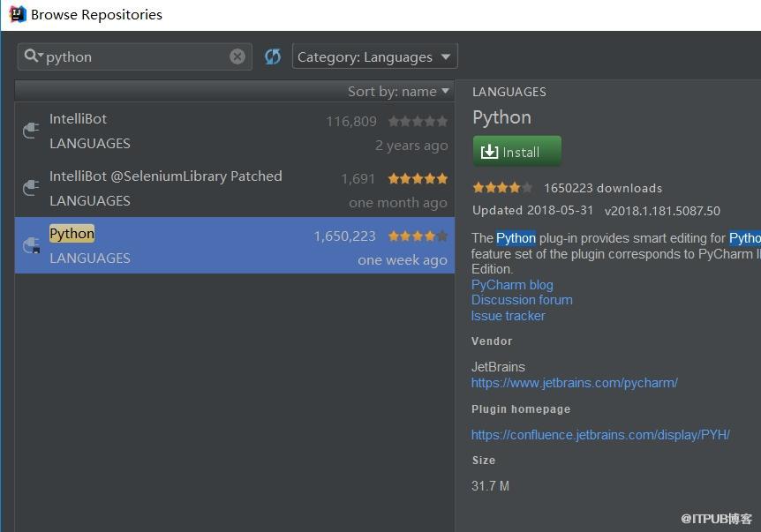Click the IntelliJ icon in title bar

point(18,14)
